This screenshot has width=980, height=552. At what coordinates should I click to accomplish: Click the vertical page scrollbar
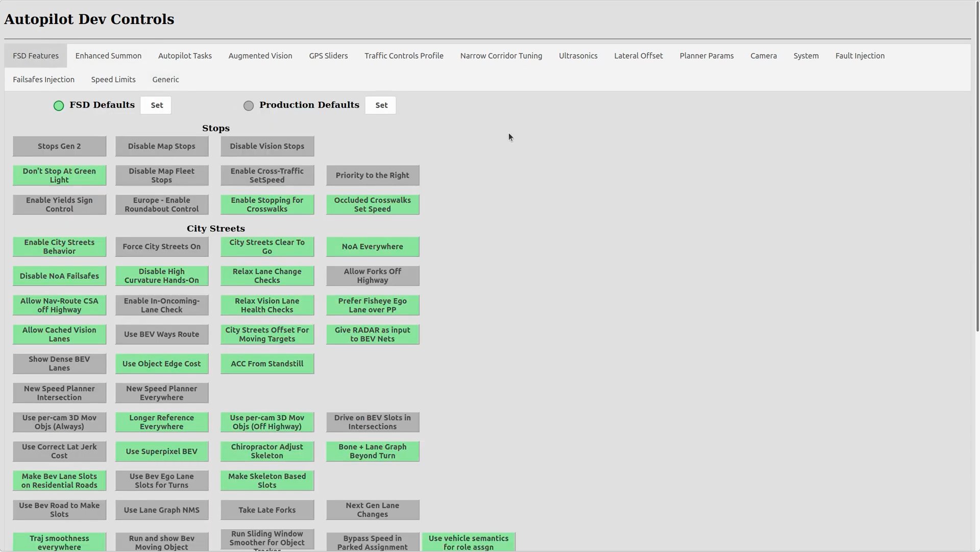(x=977, y=169)
